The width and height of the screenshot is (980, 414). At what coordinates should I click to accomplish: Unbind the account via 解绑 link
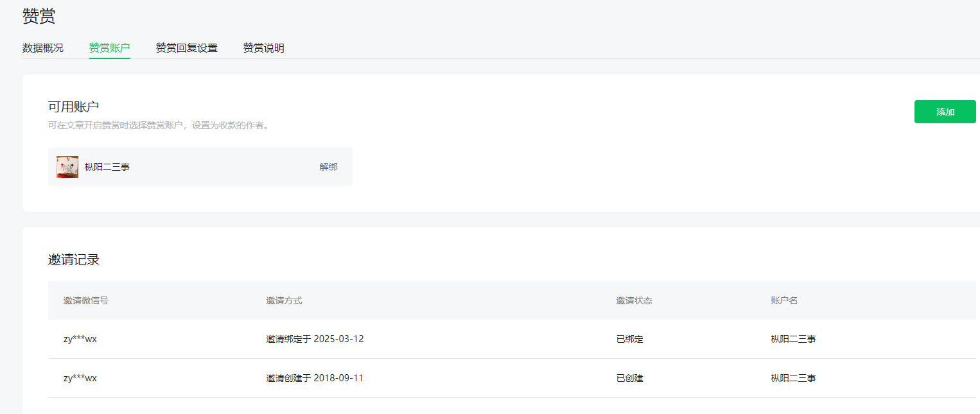[328, 167]
